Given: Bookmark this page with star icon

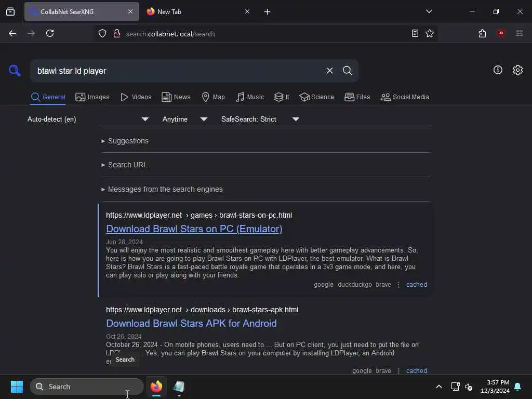Looking at the screenshot, I should pyautogui.click(x=430, y=33).
